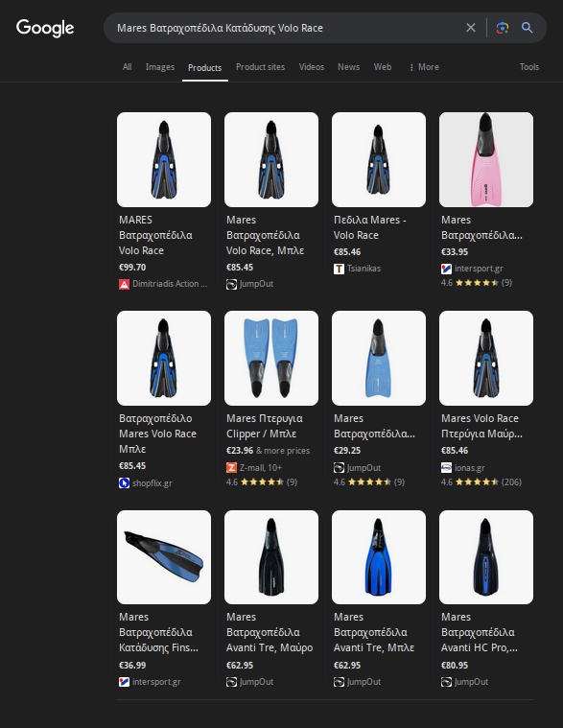Image resolution: width=563 pixels, height=728 pixels.
Task: Click the Tsianikas seller icon
Action: 339,269
